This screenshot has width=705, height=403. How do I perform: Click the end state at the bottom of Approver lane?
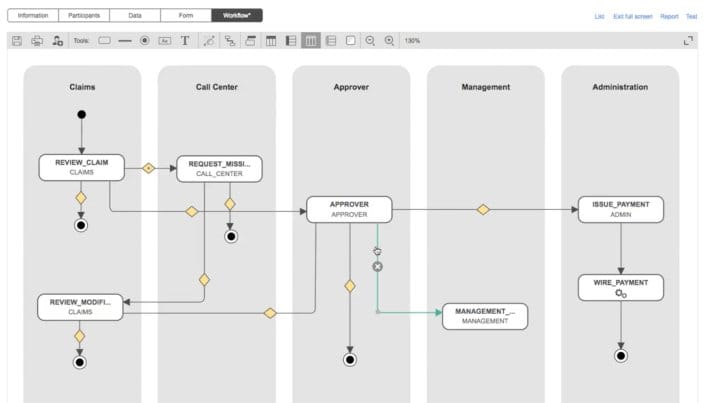350,360
